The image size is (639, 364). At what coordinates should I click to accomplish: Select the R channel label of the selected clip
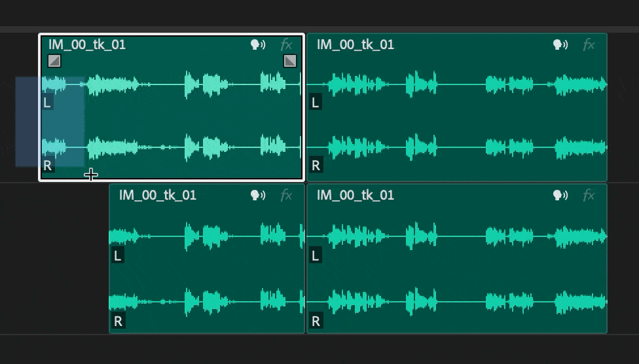click(x=48, y=165)
